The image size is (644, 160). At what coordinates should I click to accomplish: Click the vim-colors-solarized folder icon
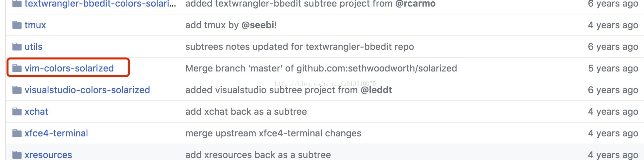[x=17, y=68]
